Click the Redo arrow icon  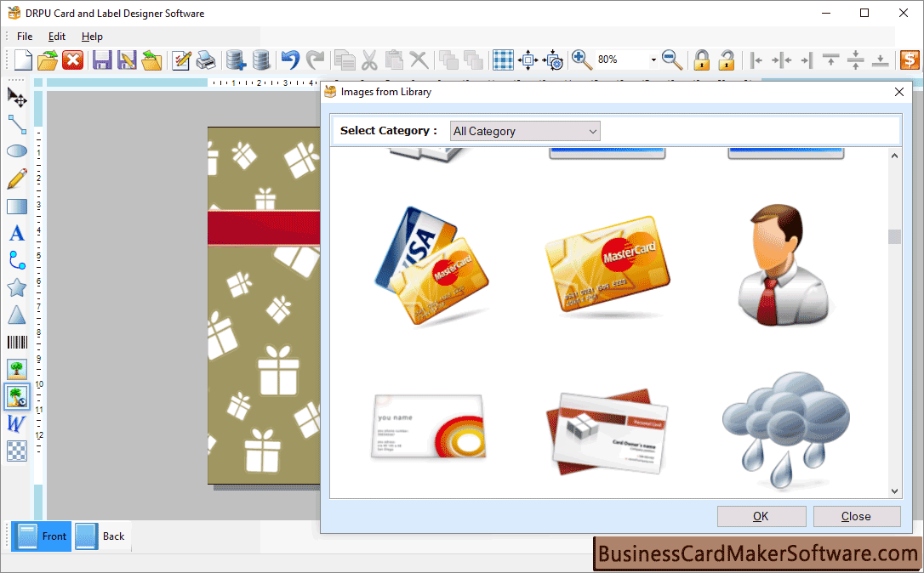pyautogui.click(x=316, y=60)
